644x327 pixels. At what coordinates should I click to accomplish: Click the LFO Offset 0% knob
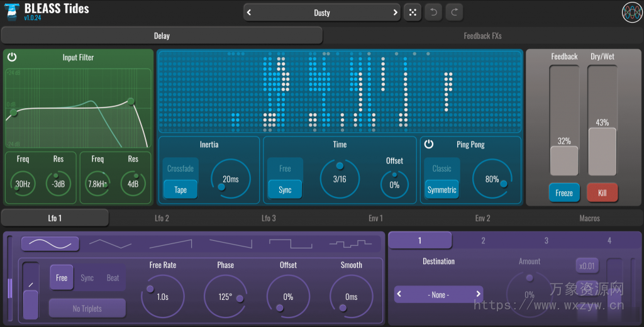[x=288, y=296]
